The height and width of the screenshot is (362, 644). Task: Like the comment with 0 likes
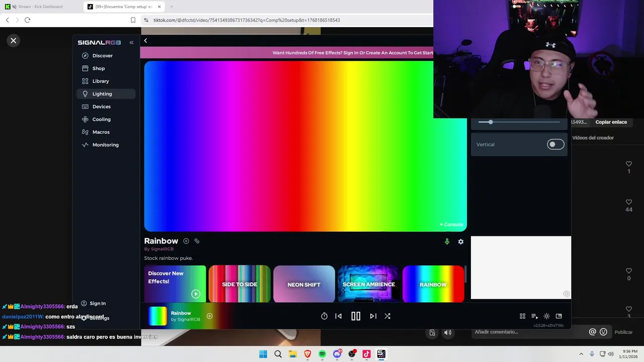pyautogui.click(x=629, y=271)
